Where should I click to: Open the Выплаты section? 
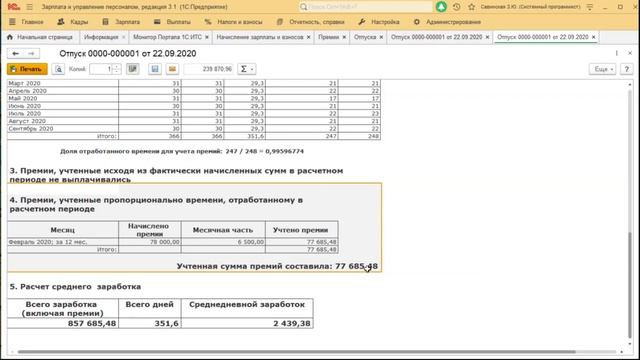pyautogui.click(x=172, y=22)
